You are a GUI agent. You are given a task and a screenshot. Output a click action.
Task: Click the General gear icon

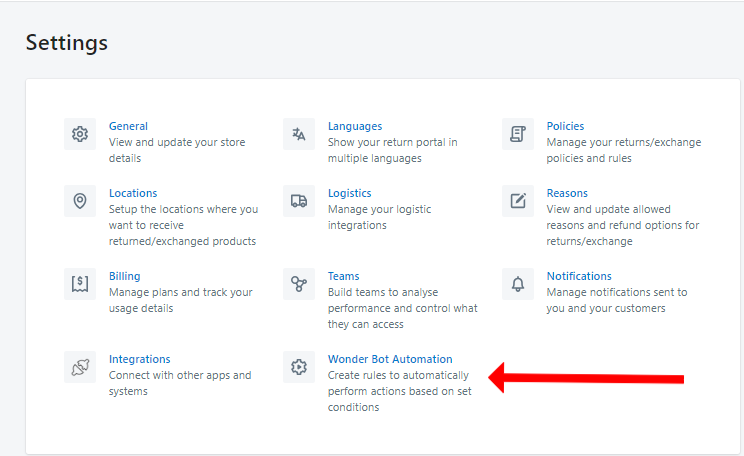click(x=80, y=134)
